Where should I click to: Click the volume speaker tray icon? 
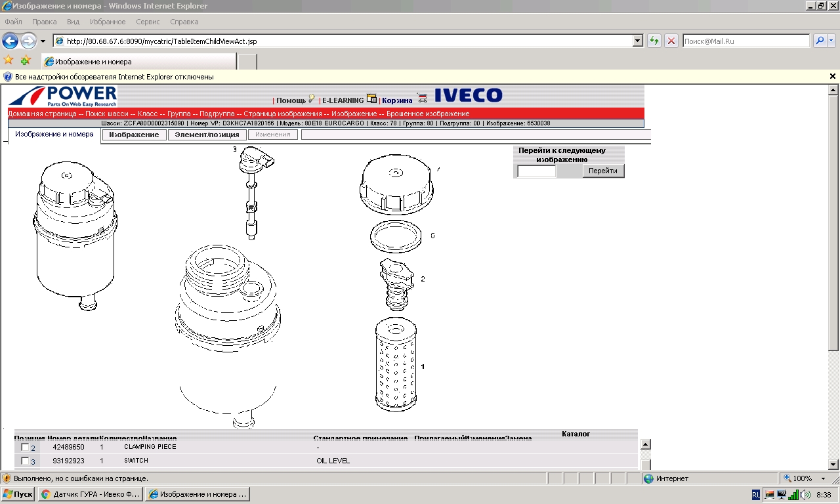pyautogui.click(x=805, y=494)
